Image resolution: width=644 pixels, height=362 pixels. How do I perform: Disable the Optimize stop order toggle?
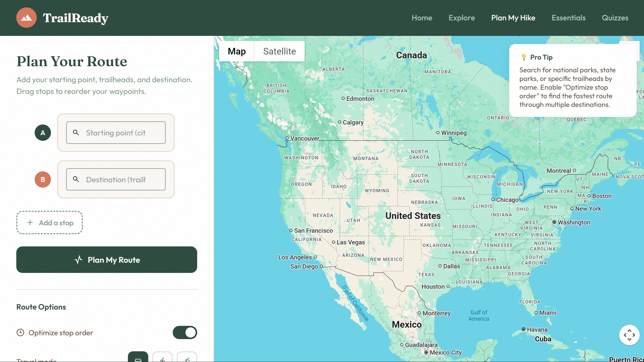(185, 332)
